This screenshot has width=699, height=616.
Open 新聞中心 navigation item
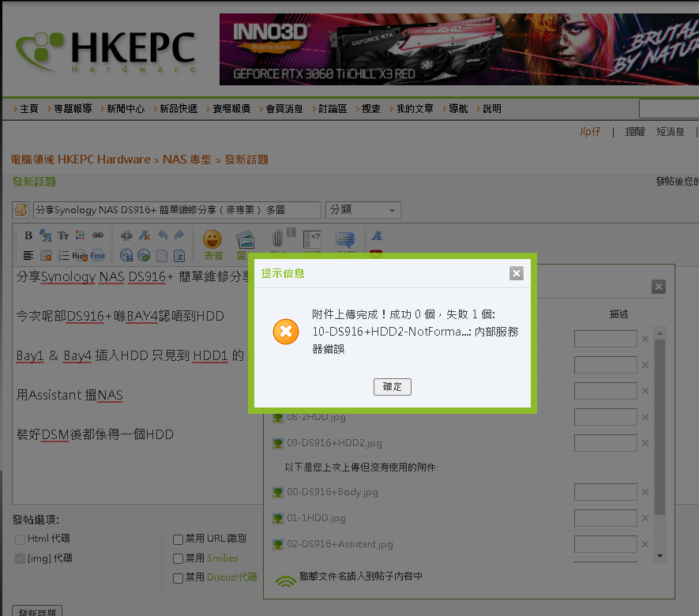tap(126, 109)
